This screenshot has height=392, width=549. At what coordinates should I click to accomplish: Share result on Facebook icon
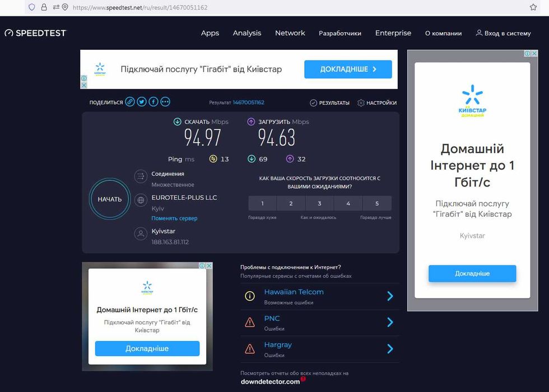(x=153, y=102)
